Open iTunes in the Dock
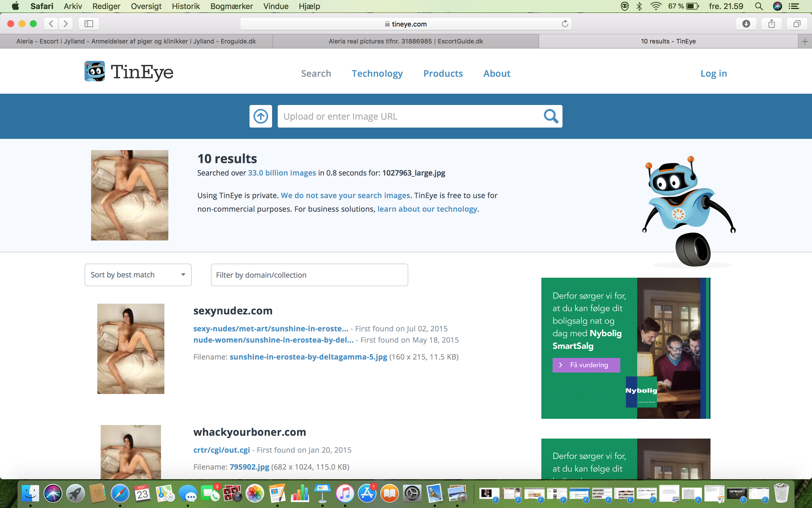Screen dimensions: 812x508 coord(345,494)
